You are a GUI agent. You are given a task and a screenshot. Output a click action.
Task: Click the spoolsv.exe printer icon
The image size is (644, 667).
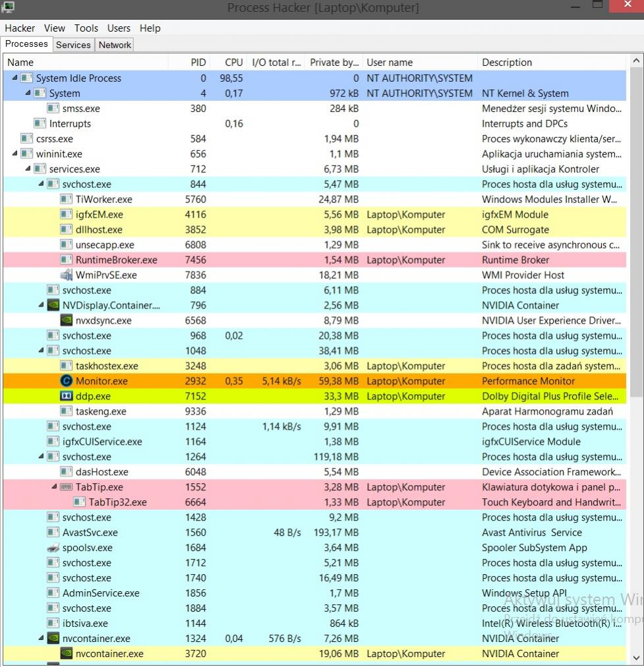point(53,548)
